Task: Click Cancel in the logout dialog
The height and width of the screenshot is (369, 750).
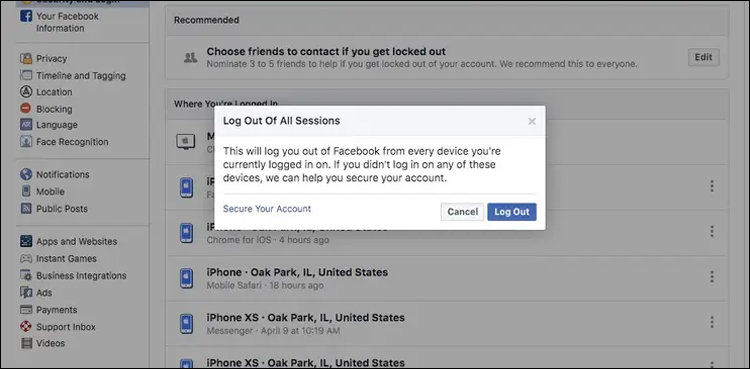Action: coord(463,212)
